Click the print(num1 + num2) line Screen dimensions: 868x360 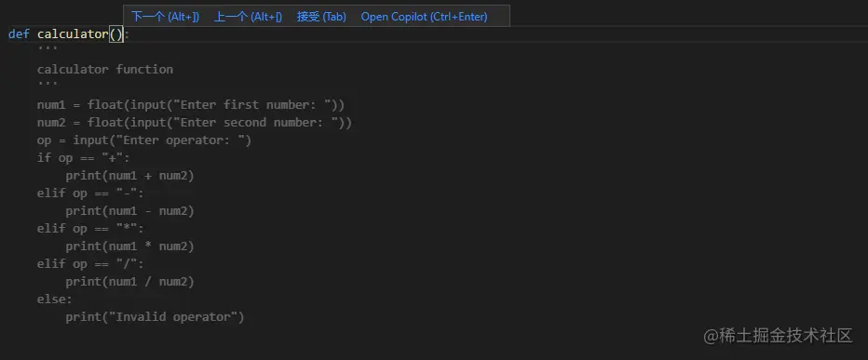tap(129, 176)
